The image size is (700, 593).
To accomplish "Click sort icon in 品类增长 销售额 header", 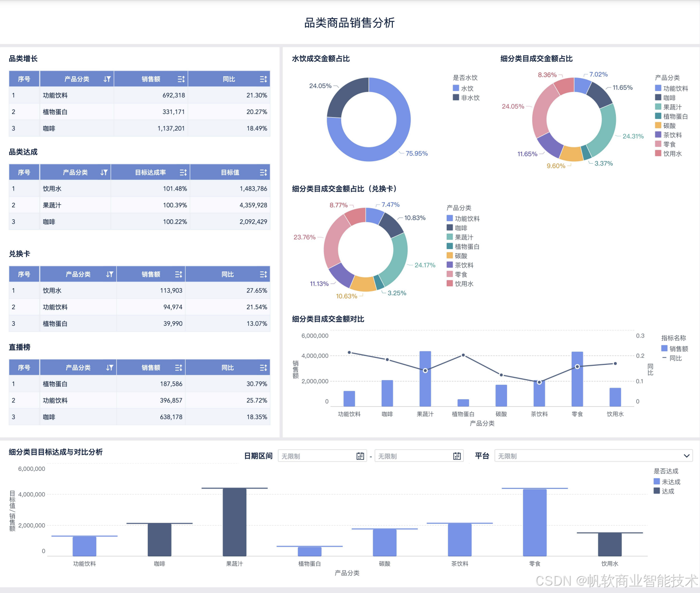I will click(181, 79).
